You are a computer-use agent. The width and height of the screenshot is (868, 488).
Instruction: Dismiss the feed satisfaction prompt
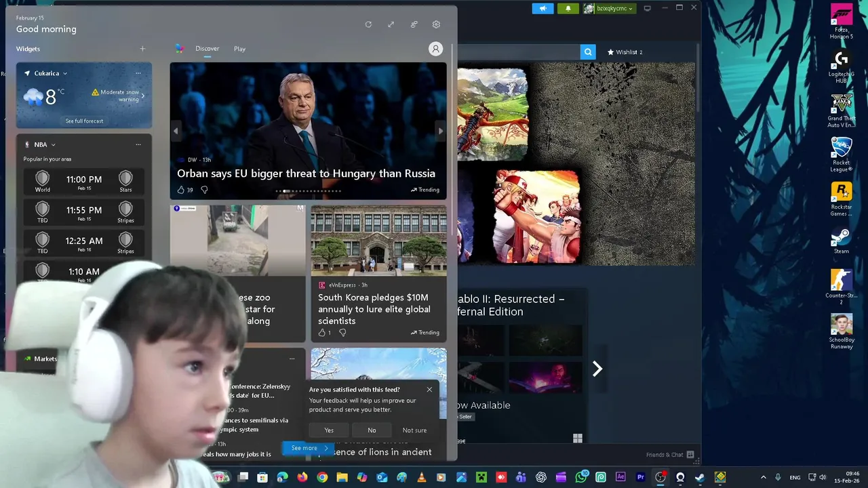point(429,390)
